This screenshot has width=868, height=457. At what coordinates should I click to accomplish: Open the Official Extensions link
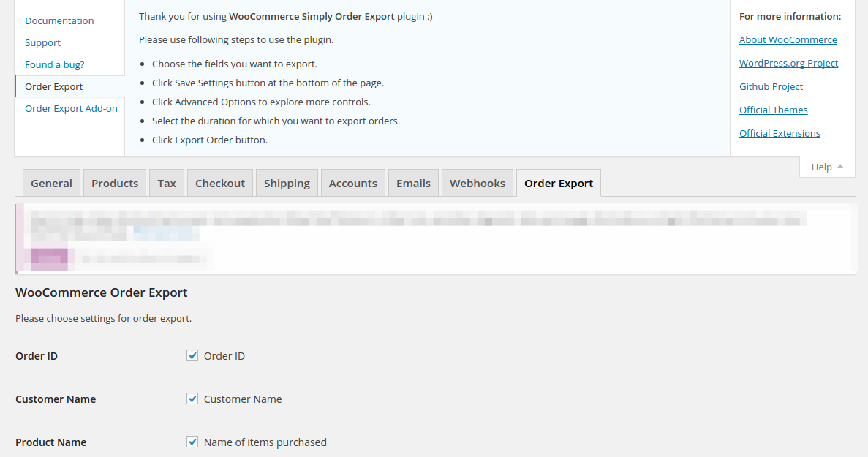780,133
